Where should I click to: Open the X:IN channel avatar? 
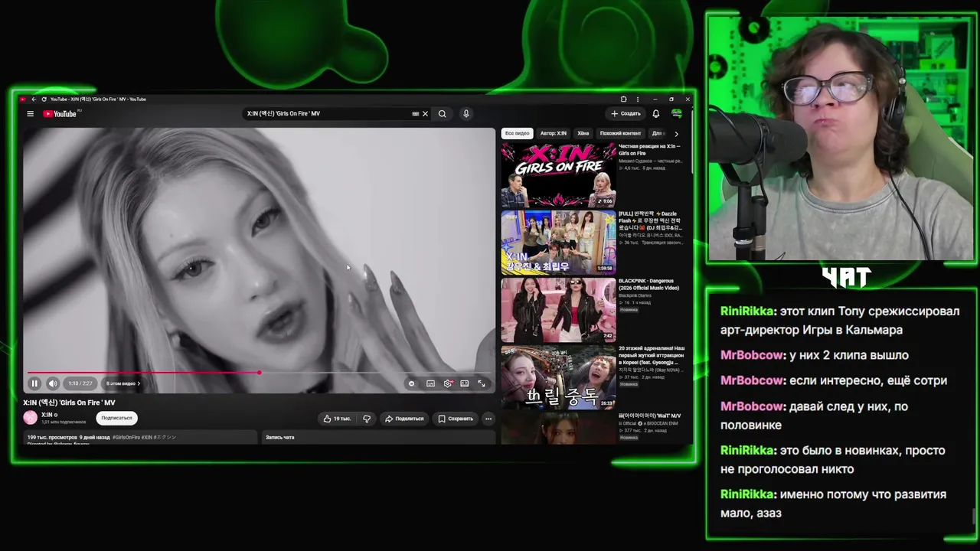pyautogui.click(x=31, y=418)
